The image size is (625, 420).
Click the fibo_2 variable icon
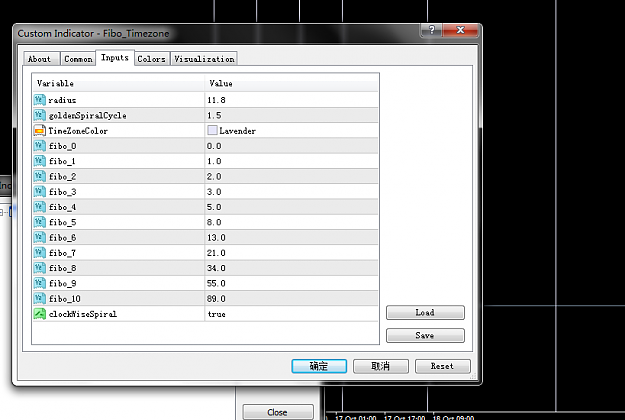pyautogui.click(x=39, y=176)
